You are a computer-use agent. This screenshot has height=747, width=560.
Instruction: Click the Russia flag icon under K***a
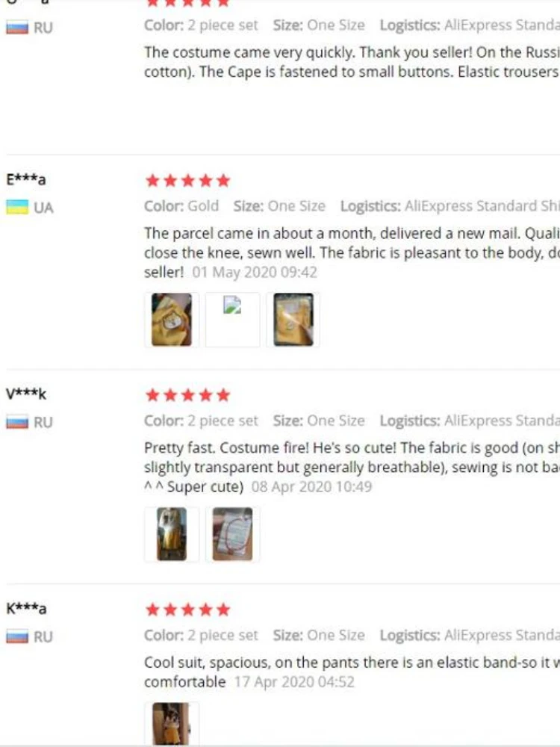point(17,637)
